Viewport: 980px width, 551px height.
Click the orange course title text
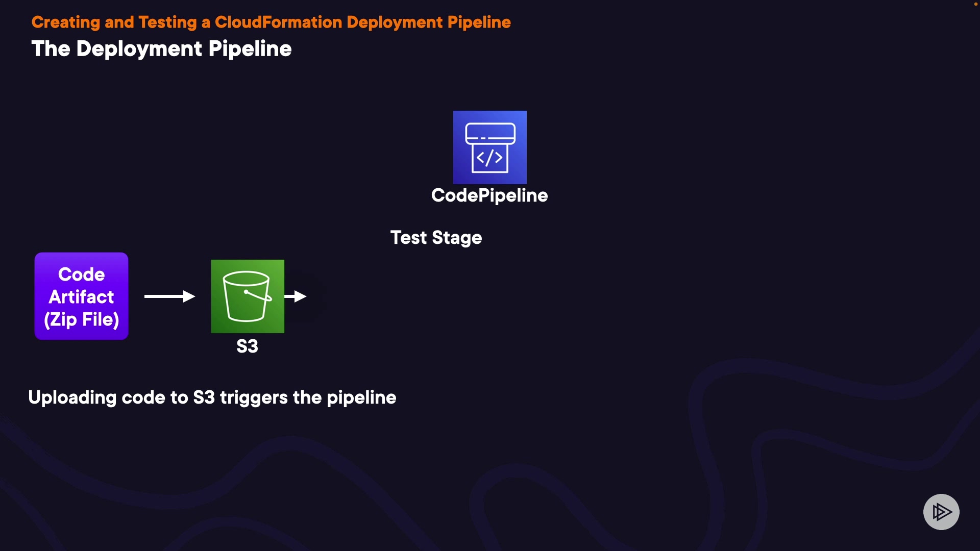click(x=271, y=22)
